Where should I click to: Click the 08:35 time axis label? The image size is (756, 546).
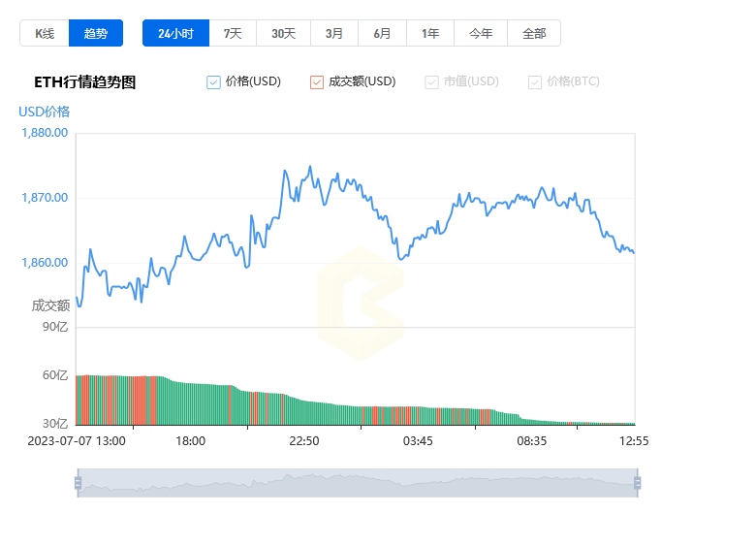[532, 441]
